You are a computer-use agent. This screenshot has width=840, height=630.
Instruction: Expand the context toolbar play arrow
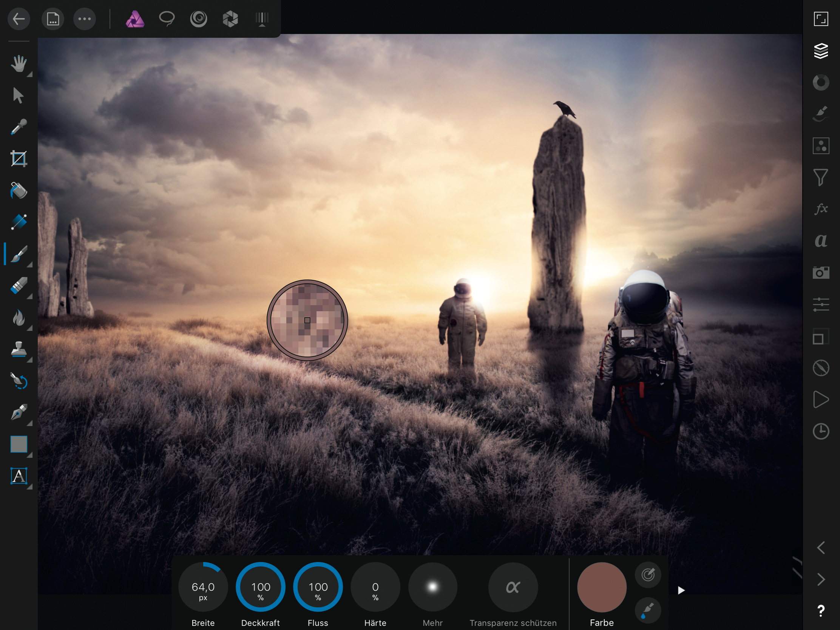pos(681,590)
